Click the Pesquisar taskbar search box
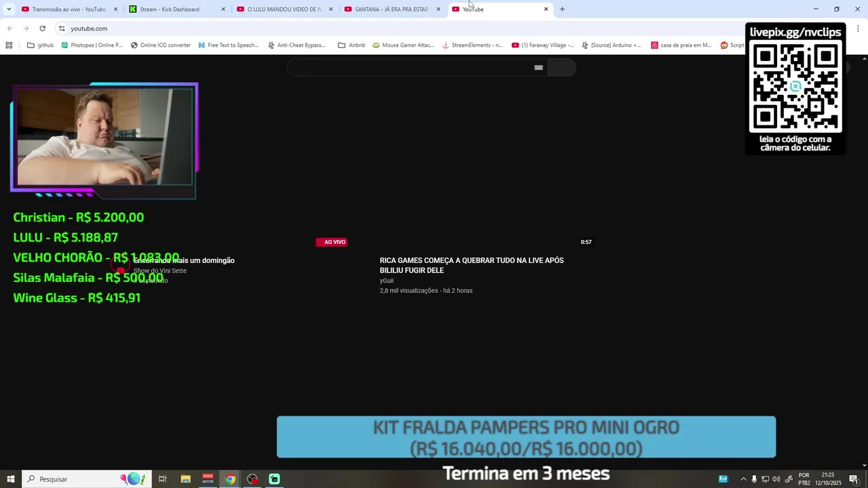Image resolution: width=868 pixels, height=488 pixels. (x=85, y=479)
